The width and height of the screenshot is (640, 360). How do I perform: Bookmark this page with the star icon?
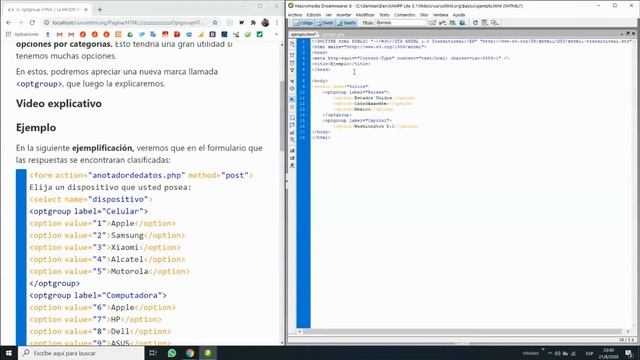[x=215, y=22]
